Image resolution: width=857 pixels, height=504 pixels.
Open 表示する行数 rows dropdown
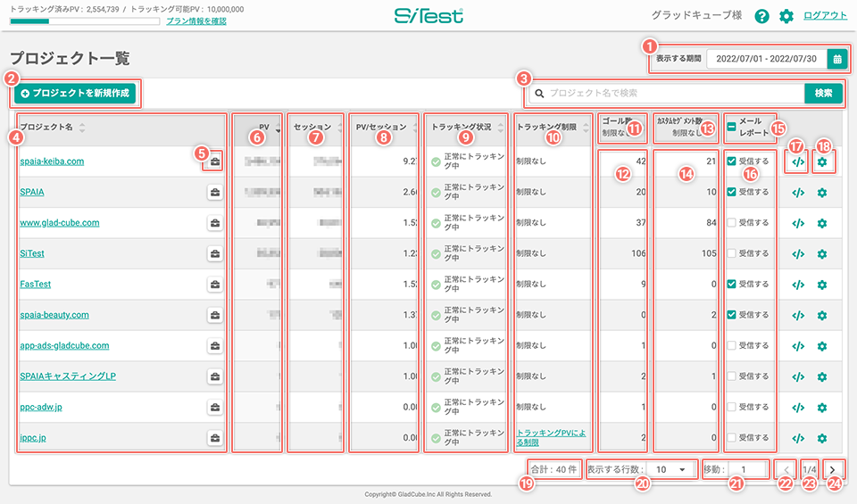[670, 469]
